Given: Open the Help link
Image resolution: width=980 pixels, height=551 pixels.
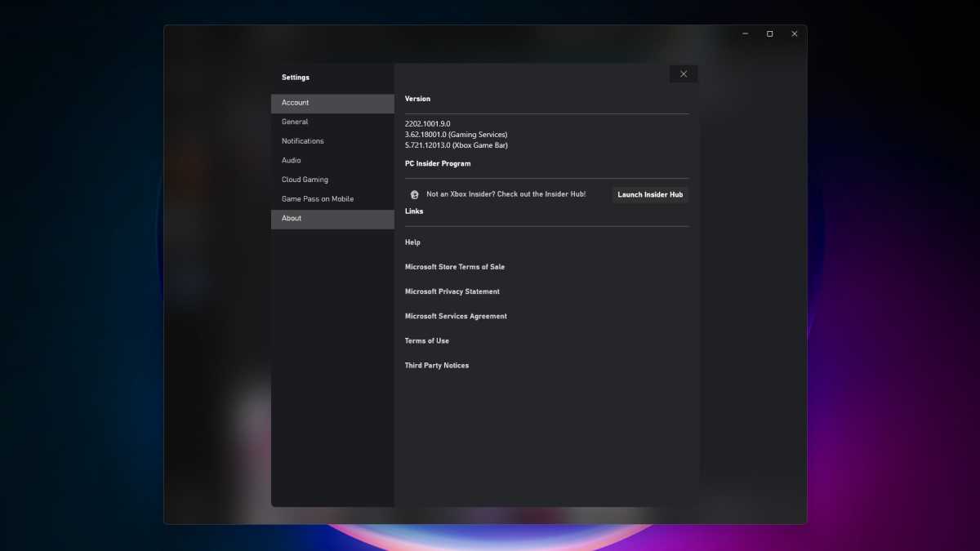Looking at the screenshot, I should tap(412, 242).
